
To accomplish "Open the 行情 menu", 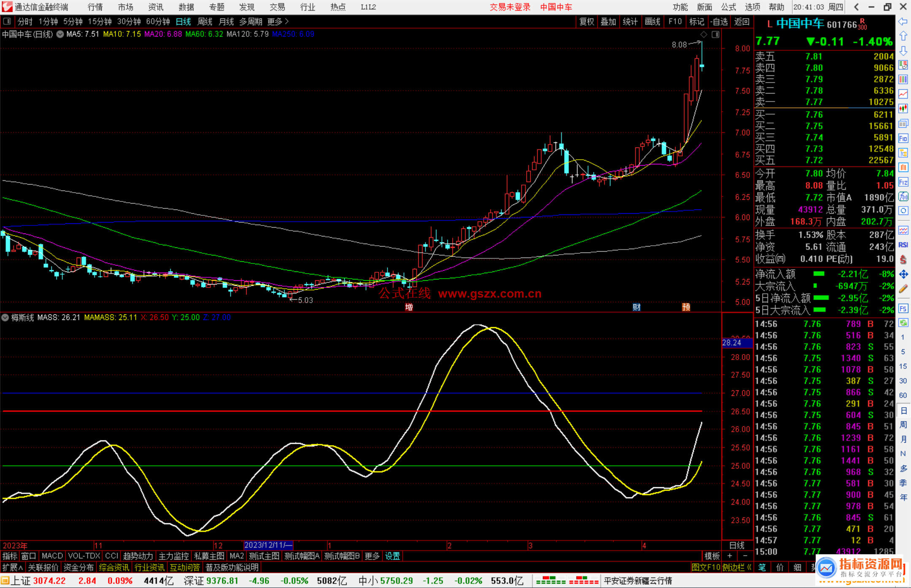I will [x=95, y=7].
